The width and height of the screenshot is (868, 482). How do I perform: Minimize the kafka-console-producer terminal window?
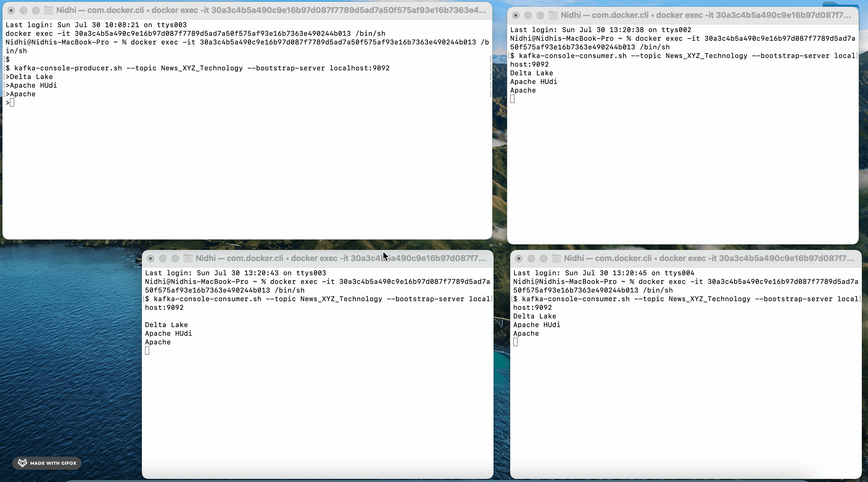pyautogui.click(x=23, y=10)
